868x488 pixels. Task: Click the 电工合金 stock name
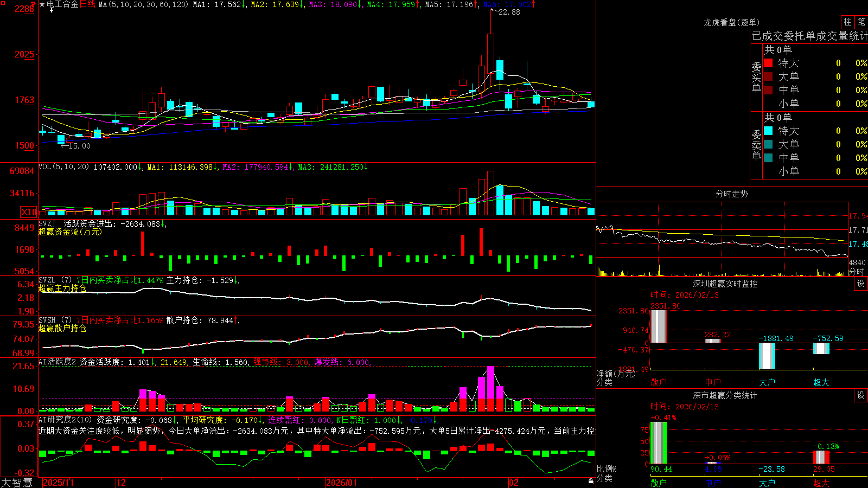(62, 4)
